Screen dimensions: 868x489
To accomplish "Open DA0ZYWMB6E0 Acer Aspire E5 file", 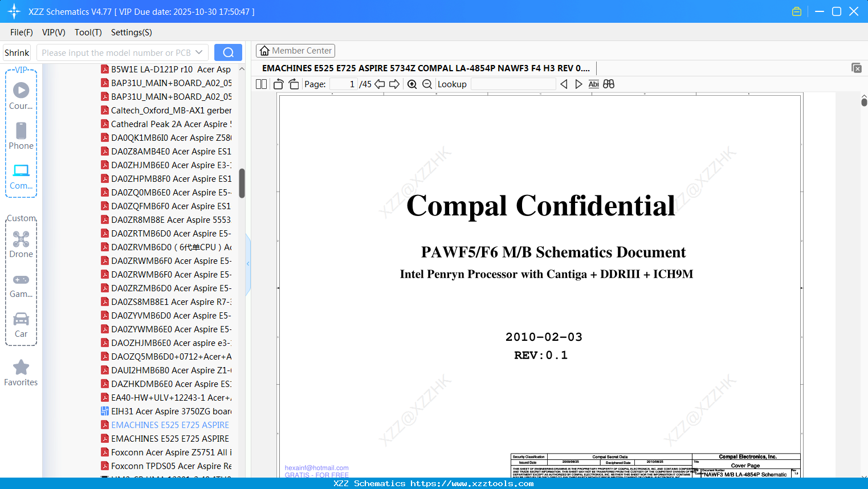I will pyautogui.click(x=166, y=329).
